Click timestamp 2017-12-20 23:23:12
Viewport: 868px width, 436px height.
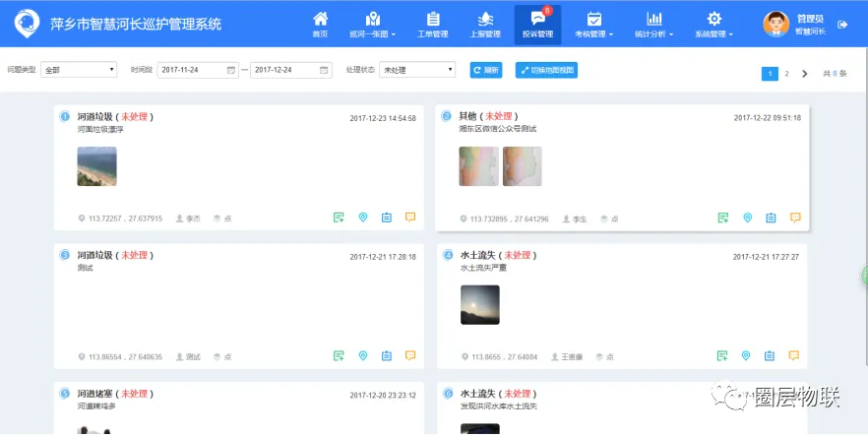coord(383,395)
